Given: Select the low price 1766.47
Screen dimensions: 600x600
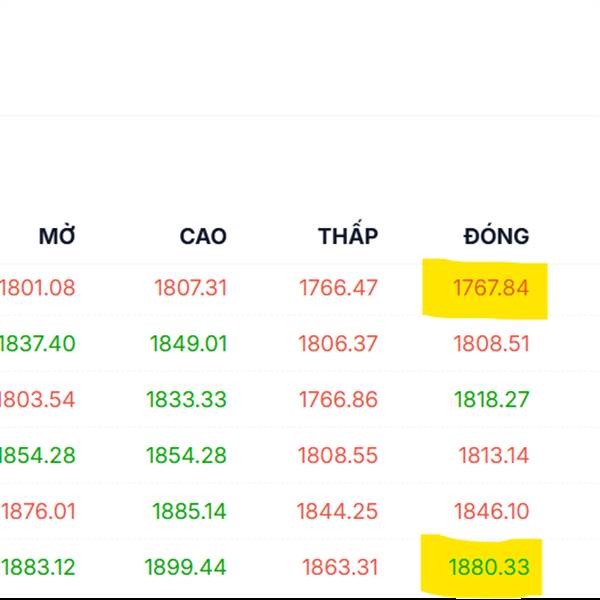Looking at the screenshot, I should pyautogui.click(x=338, y=288).
